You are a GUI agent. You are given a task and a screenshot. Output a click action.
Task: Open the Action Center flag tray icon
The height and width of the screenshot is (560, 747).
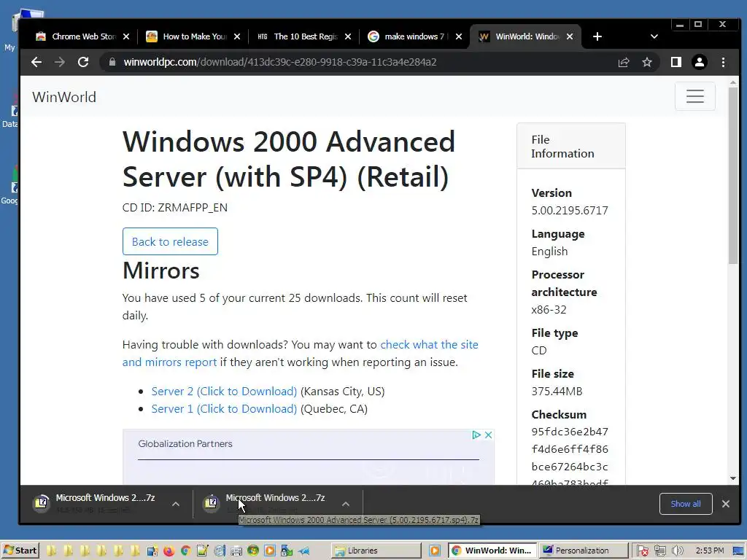coord(643,551)
